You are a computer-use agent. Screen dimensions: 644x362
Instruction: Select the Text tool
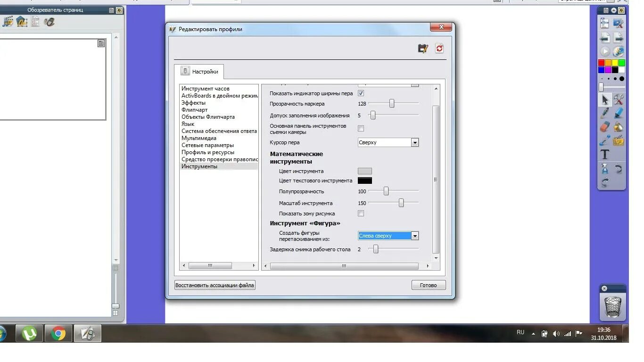pyautogui.click(x=605, y=155)
